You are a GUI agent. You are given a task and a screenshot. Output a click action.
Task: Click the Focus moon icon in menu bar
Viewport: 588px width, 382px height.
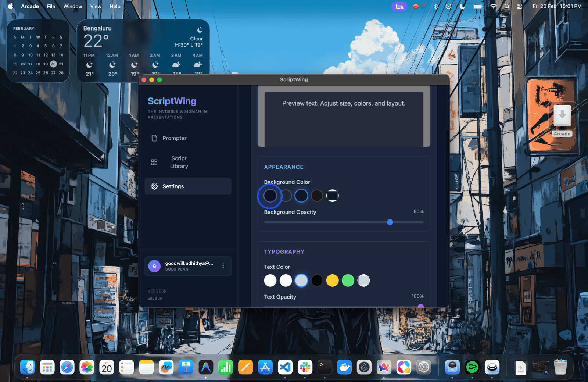tap(462, 6)
